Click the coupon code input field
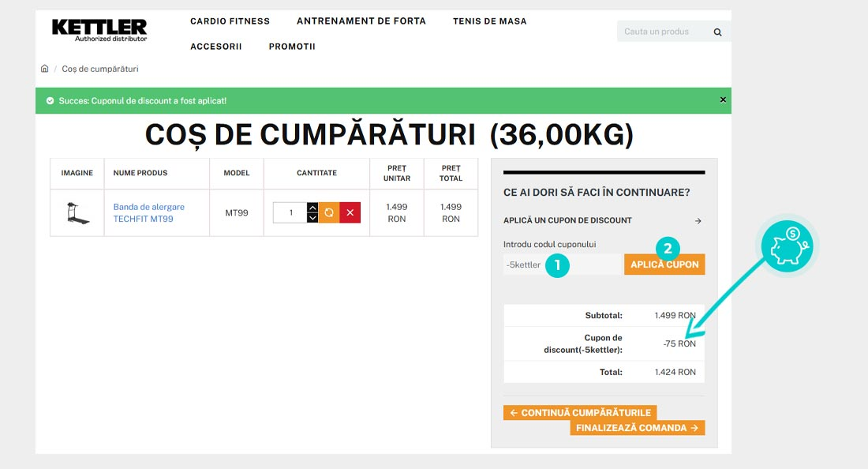This screenshot has width=868, height=469. tap(563, 265)
